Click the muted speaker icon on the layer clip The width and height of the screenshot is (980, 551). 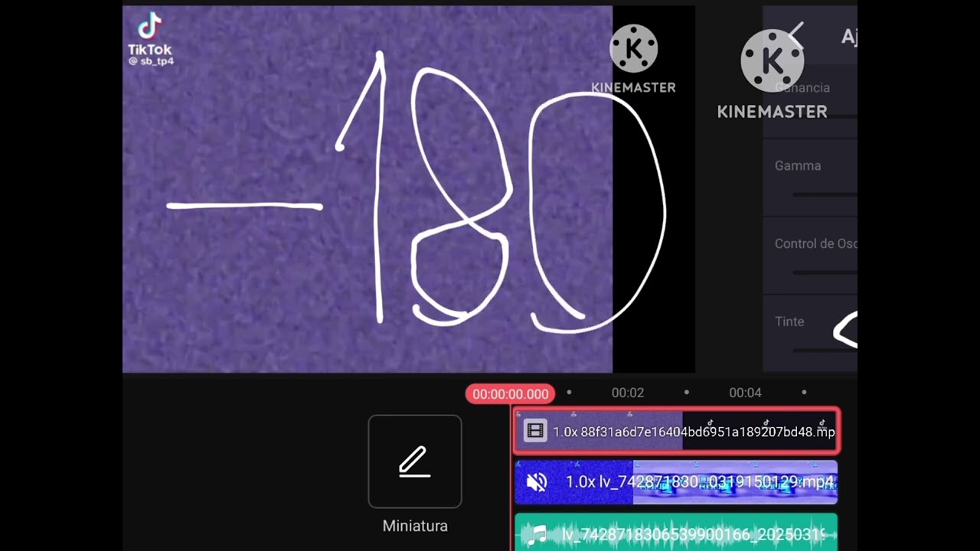point(537,482)
